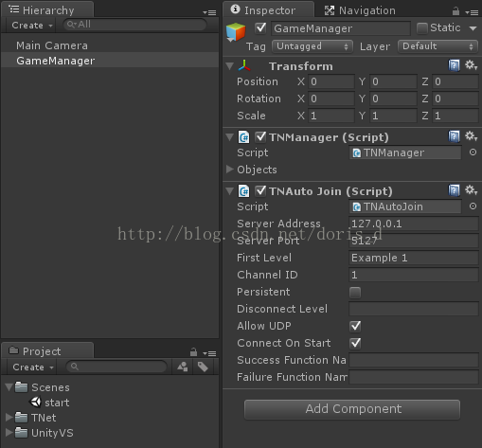This screenshot has height=448, width=482.
Task: Click the Add Component button
Action: [352, 409]
